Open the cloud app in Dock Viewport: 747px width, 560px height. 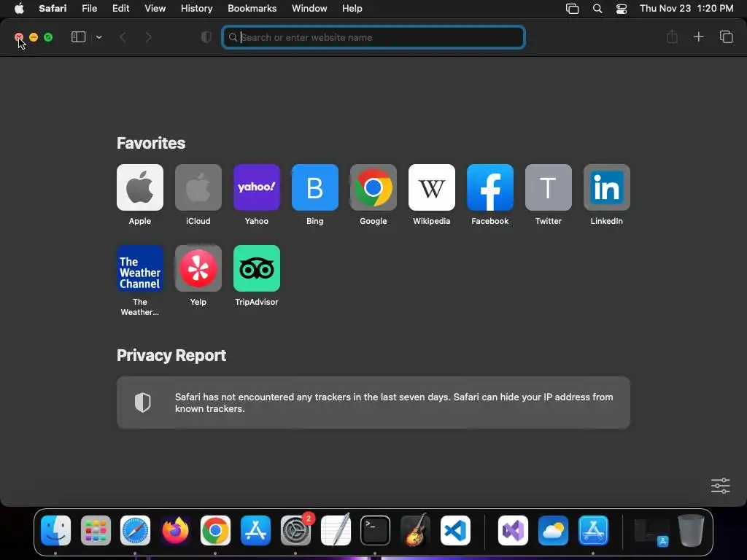point(553,530)
